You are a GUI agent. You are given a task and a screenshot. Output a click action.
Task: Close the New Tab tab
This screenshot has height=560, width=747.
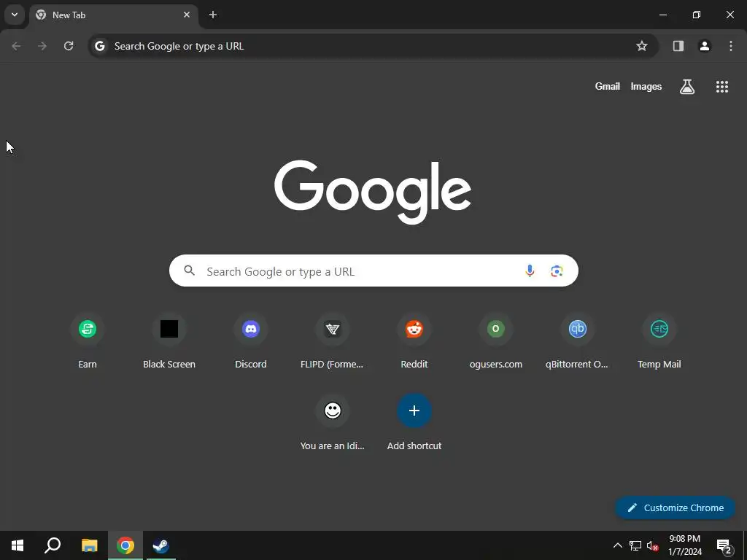tap(187, 15)
